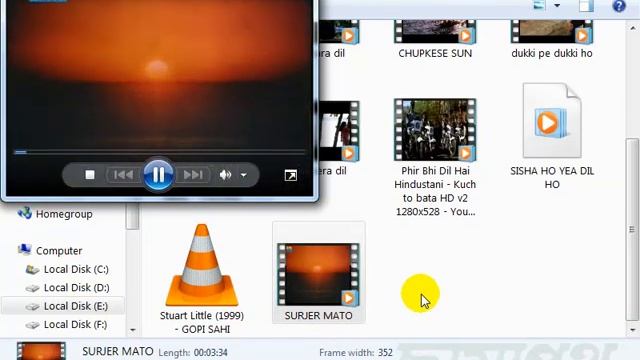Image resolution: width=640 pixels, height=360 pixels.
Task: Click the Local Disk (D:) drive icon
Action: point(32,288)
